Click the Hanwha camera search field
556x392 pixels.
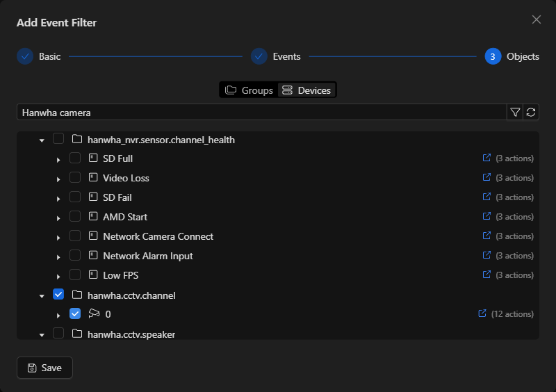tap(262, 113)
